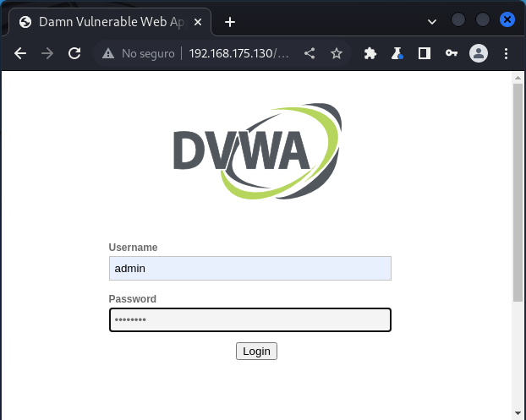This screenshot has width=526, height=420.
Task: Bookmark this page with the star
Action: (337, 53)
